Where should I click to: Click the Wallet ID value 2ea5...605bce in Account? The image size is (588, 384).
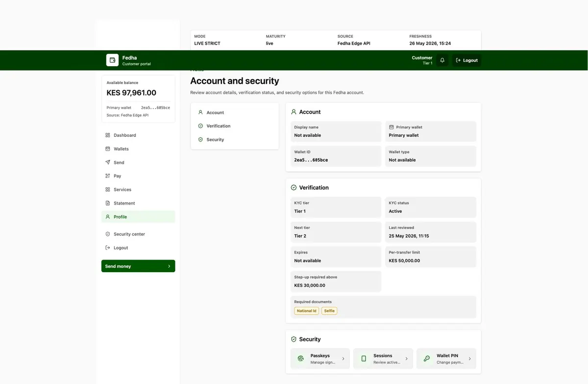click(x=311, y=160)
